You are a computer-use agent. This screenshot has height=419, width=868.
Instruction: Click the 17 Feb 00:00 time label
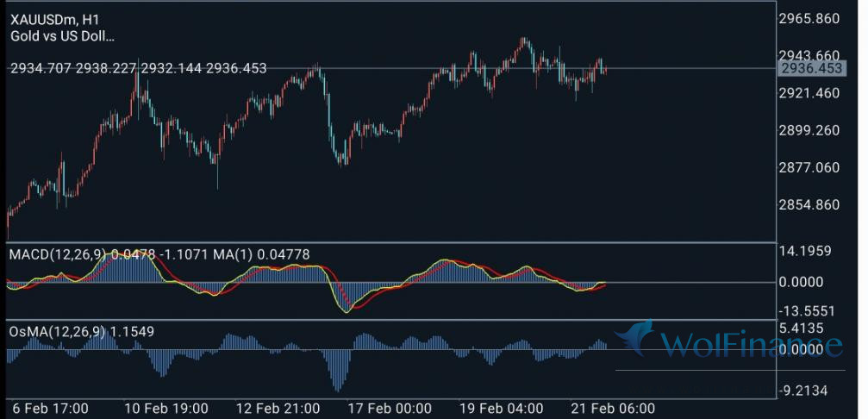point(390,410)
